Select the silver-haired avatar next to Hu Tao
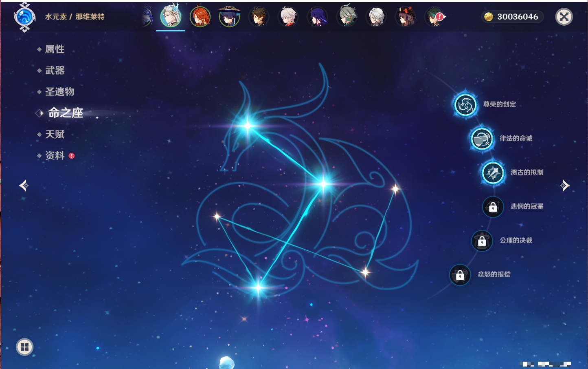The image size is (588, 369). [x=376, y=17]
